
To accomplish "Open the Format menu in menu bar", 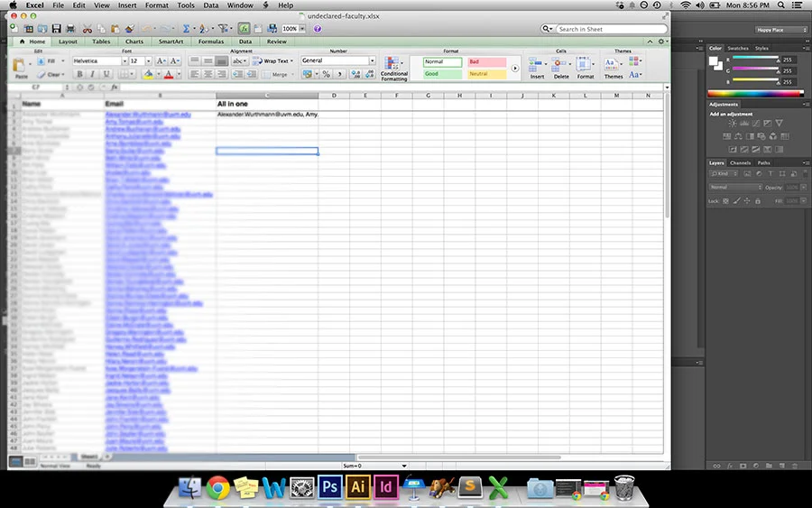I will coord(156,5).
